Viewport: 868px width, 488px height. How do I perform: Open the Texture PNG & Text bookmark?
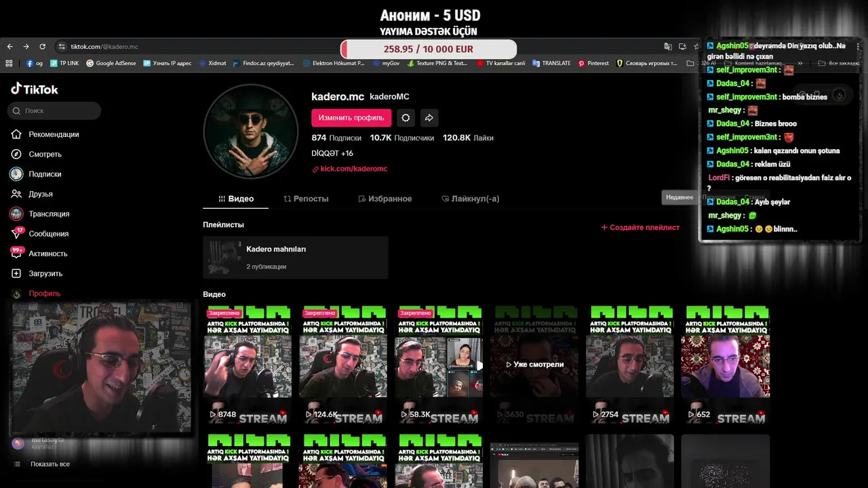coord(437,63)
